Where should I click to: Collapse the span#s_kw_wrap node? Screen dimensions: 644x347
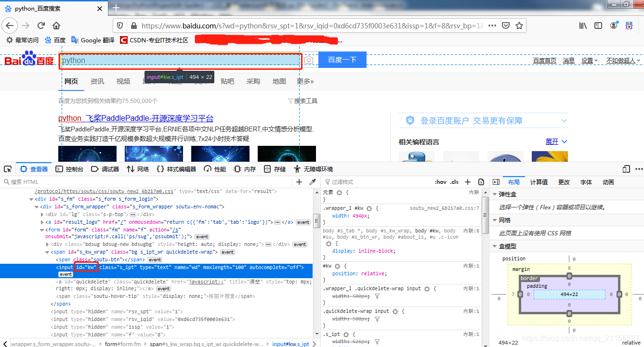(x=47, y=252)
